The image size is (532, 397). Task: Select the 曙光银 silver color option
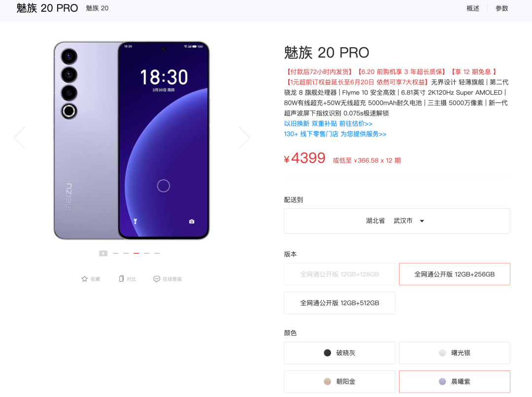454,353
